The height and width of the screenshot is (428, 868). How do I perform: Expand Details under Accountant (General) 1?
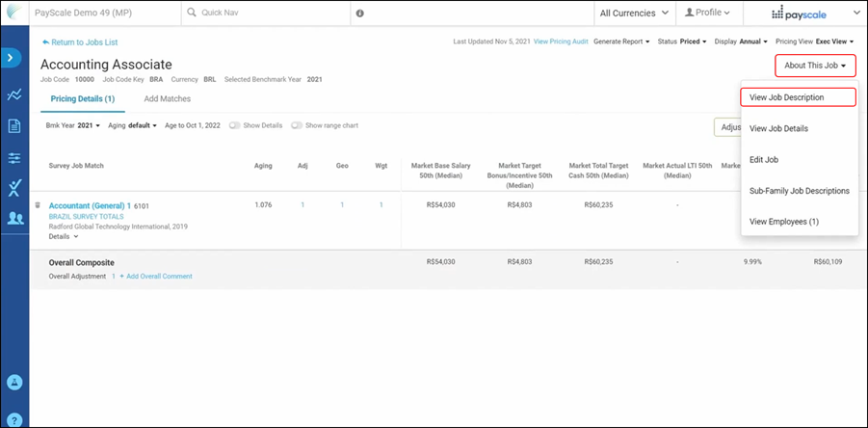point(61,236)
